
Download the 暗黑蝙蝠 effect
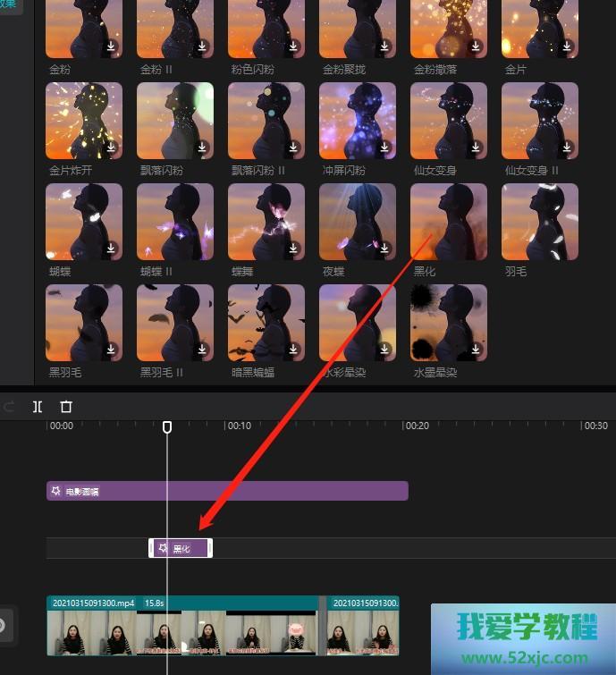(x=293, y=349)
